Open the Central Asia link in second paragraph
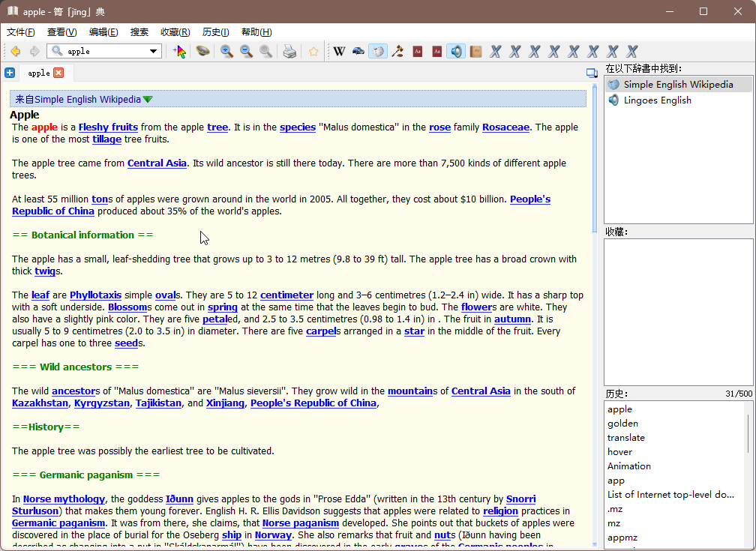Viewport: 756px width, 551px height. [157, 163]
